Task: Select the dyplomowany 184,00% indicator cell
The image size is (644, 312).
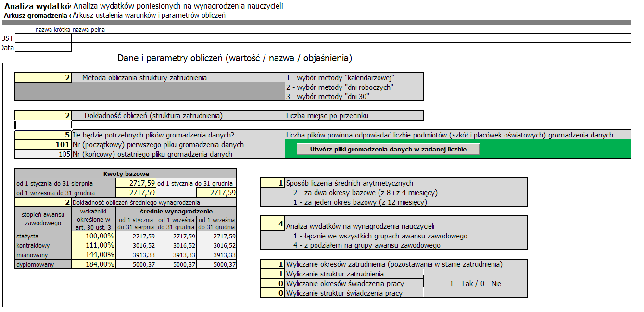Action: pos(93,264)
